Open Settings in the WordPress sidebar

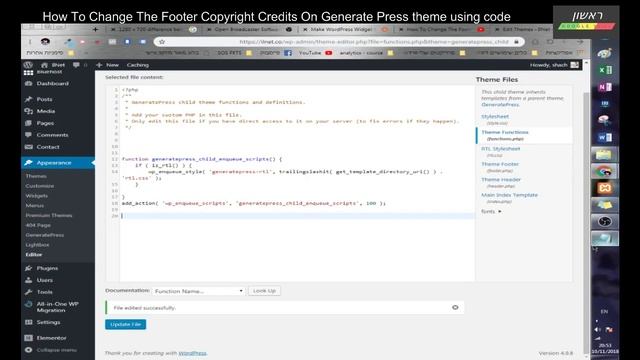click(x=48, y=322)
